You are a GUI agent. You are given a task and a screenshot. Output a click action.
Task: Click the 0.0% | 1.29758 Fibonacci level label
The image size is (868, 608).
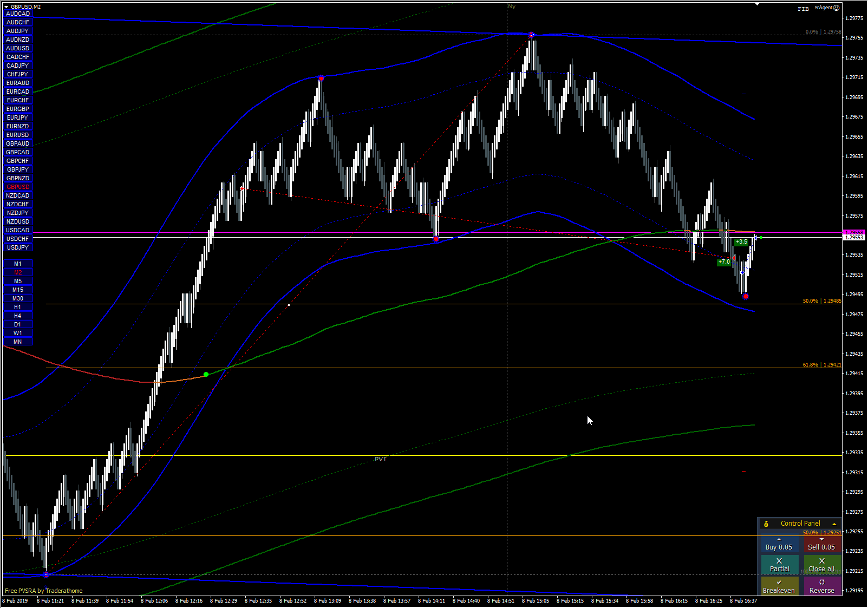click(824, 32)
